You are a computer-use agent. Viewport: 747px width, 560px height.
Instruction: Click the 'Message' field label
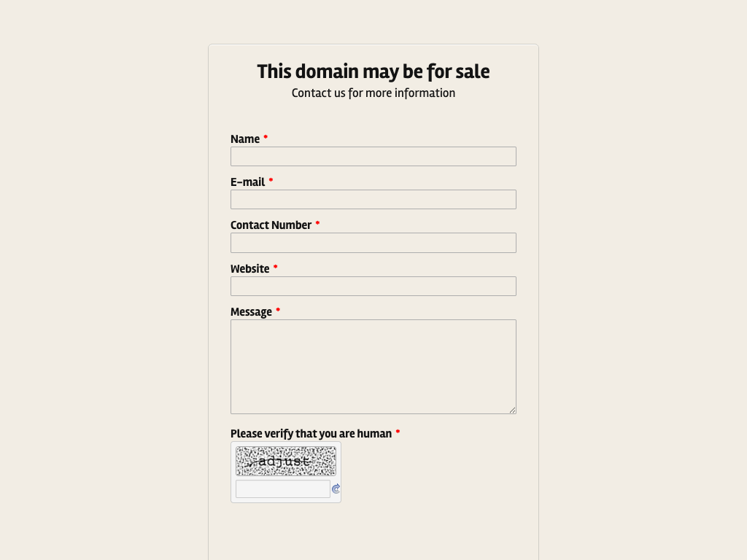(251, 312)
